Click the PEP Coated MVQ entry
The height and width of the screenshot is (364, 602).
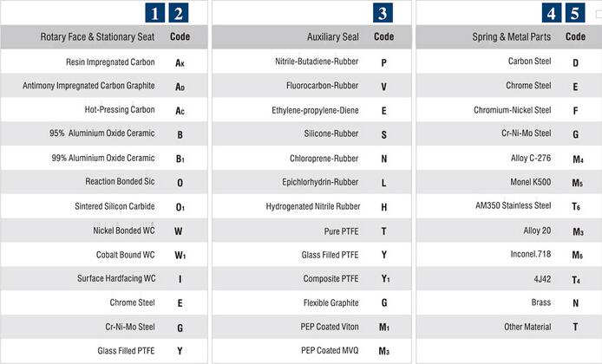[330, 350]
